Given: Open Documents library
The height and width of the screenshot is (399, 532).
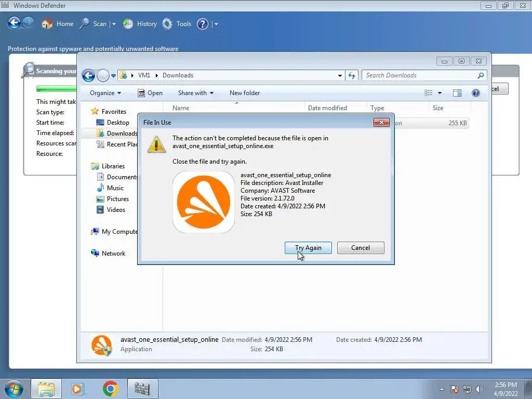Looking at the screenshot, I should click(117, 177).
